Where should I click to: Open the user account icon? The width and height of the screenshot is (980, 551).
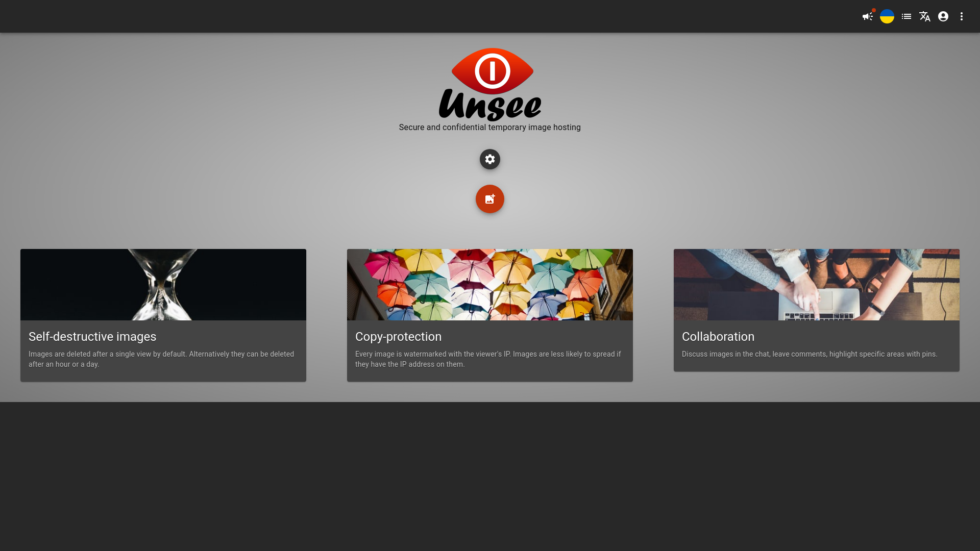coord(943,16)
